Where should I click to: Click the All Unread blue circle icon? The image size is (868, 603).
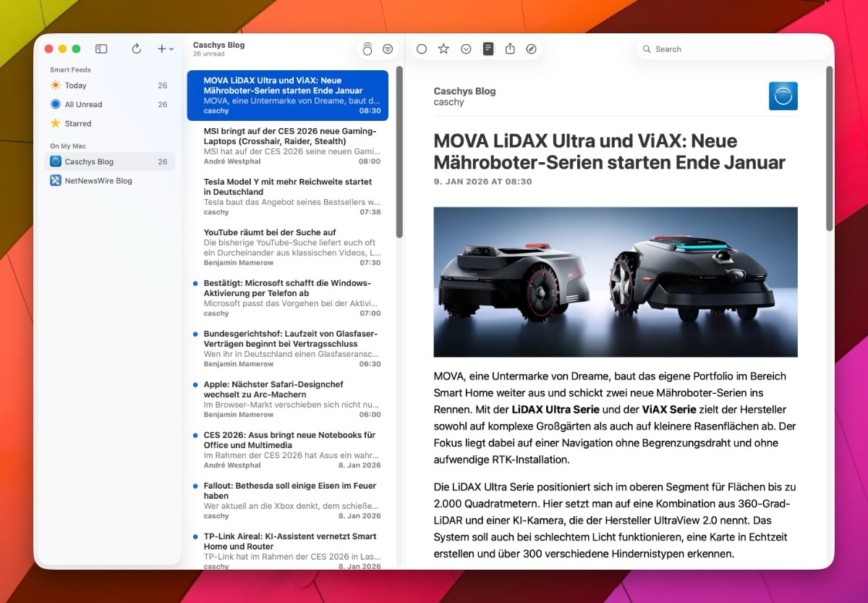56,104
